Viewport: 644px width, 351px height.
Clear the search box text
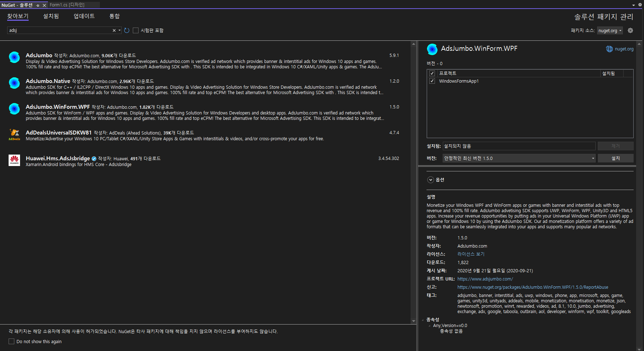pos(114,30)
